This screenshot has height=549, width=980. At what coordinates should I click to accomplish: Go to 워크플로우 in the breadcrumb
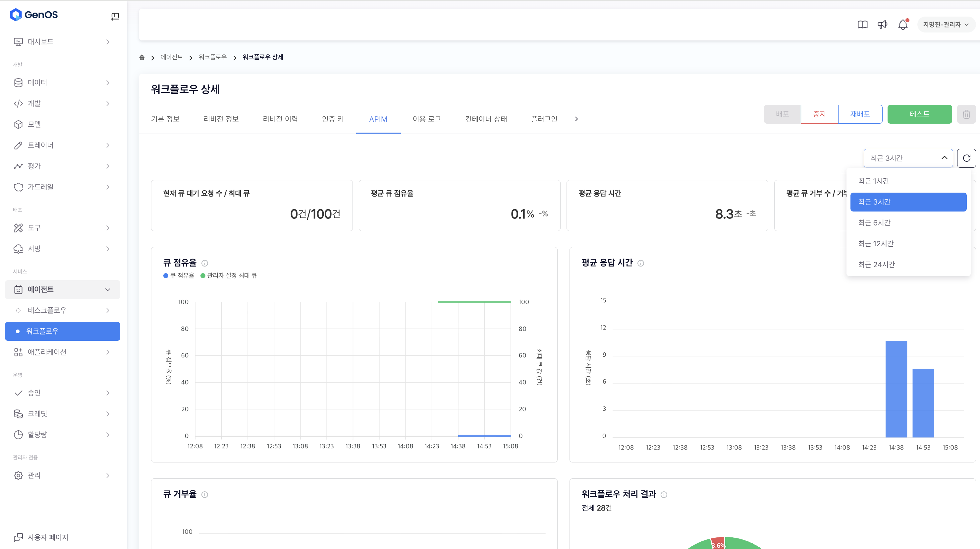click(x=213, y=57)
